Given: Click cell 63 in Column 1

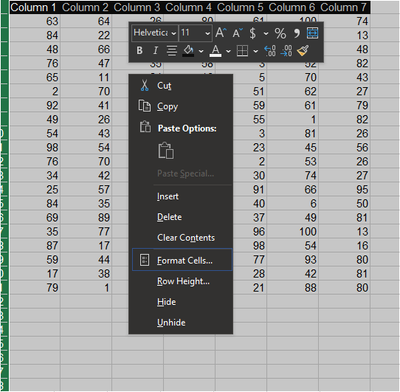Looking at the screenshot, I should pyautogui.click(x=35, y=21).
